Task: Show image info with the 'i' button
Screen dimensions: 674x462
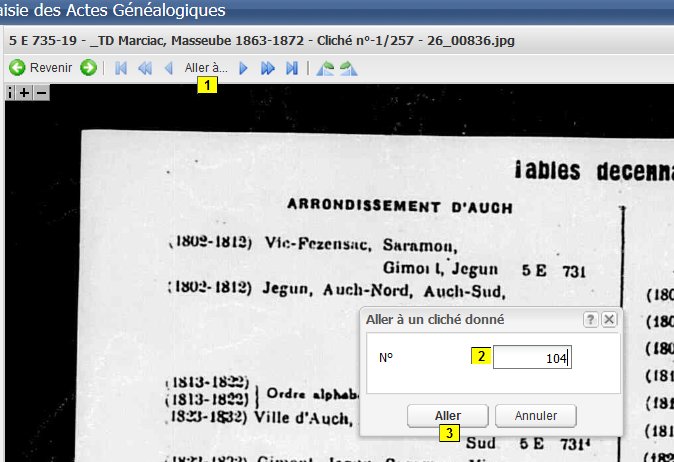Action: (x=10, y=92)
